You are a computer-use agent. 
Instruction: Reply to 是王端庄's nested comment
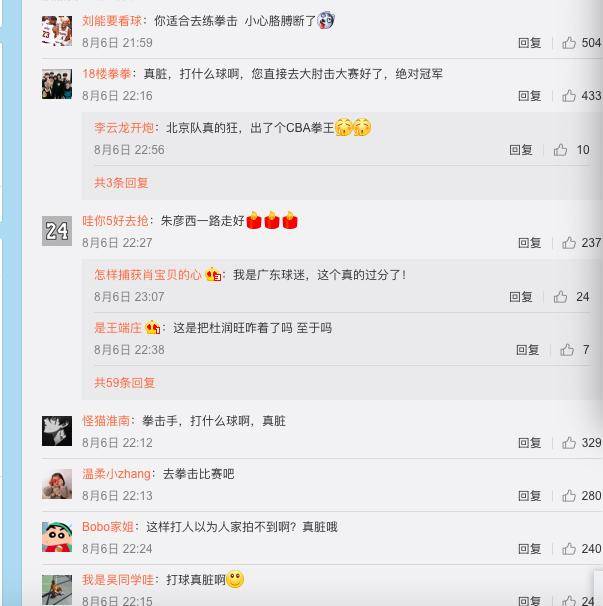point(527,350)
